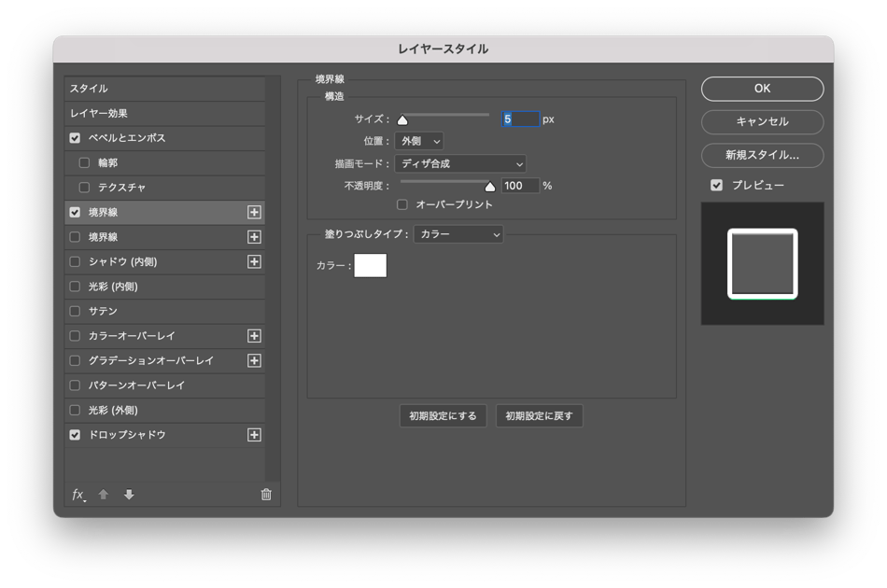This screenshot has width=887, height=588.
Task: Click the fx effects menu icon
Action: [x=78, y=495]
